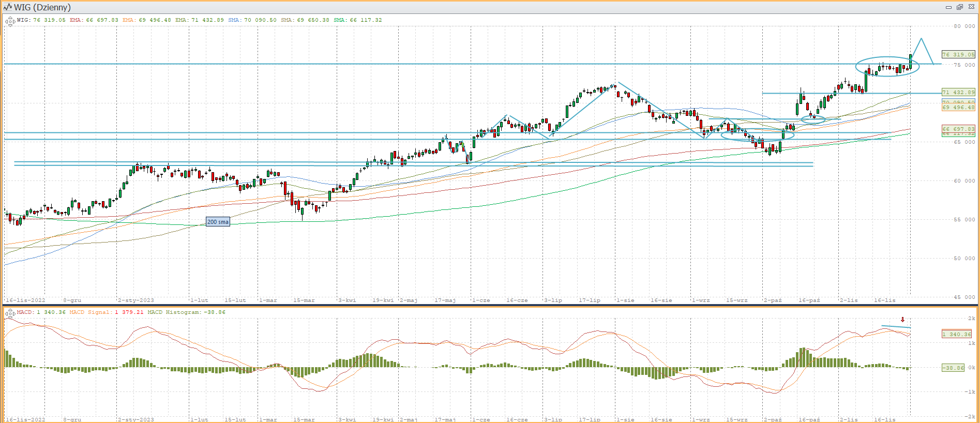Close the WIG chart window
Viewport: 980px width, 423px height.
pyautogui.click(x=971, y=7)
